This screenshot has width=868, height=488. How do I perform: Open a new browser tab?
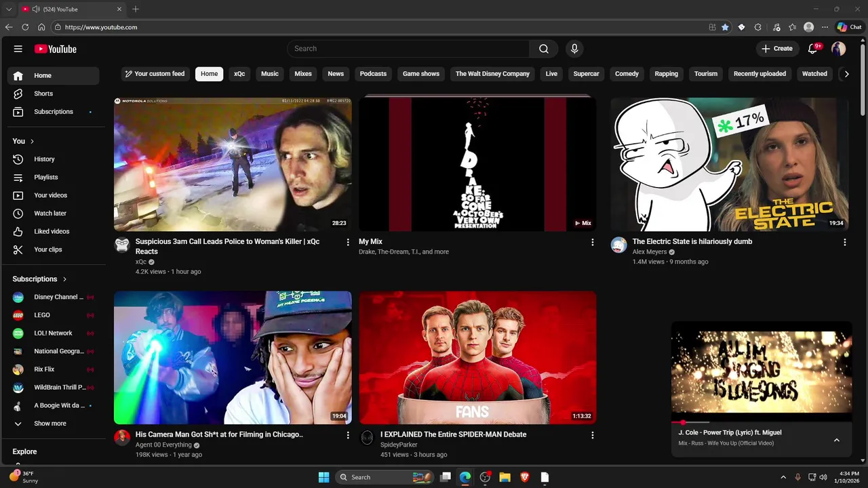click(136, 9)
